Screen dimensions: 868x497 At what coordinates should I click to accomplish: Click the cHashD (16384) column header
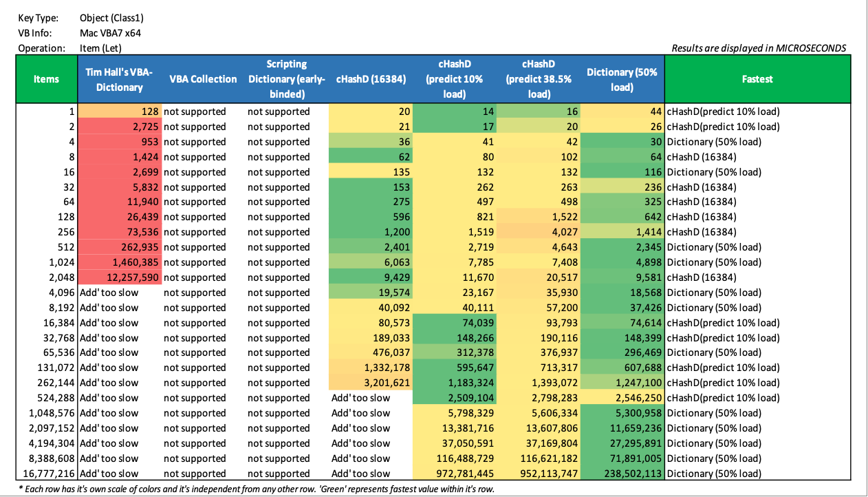pos(370,79)
